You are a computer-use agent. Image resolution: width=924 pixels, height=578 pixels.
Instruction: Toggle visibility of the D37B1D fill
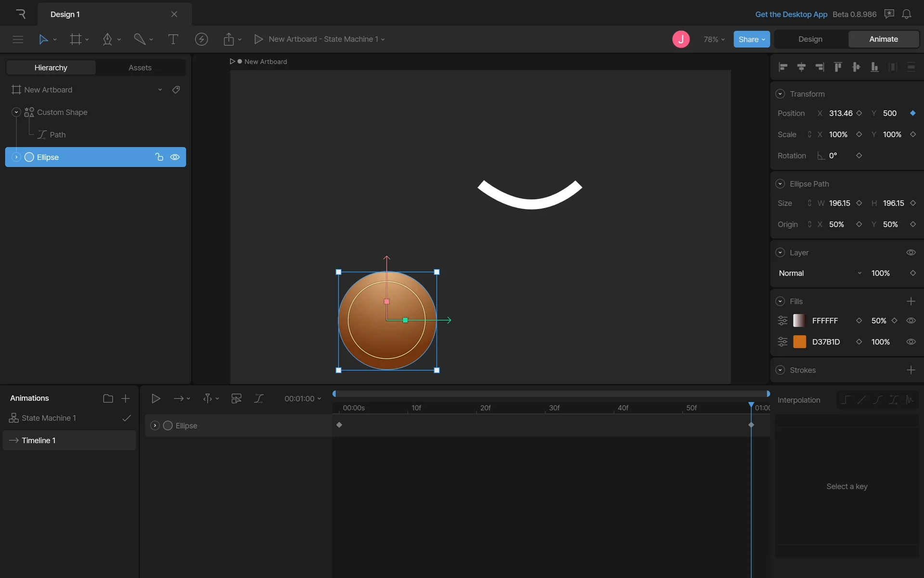[x=911, y=342]
